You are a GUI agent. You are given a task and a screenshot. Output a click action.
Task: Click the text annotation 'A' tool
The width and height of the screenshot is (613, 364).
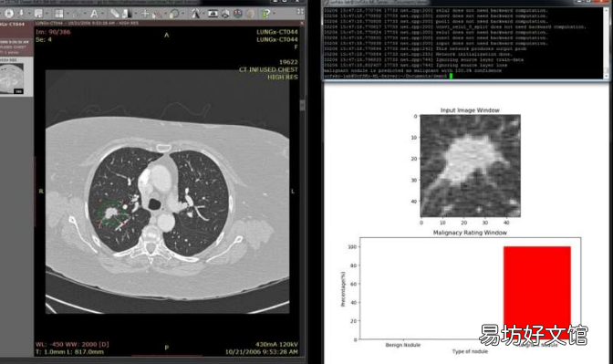[x=94, y=14]
